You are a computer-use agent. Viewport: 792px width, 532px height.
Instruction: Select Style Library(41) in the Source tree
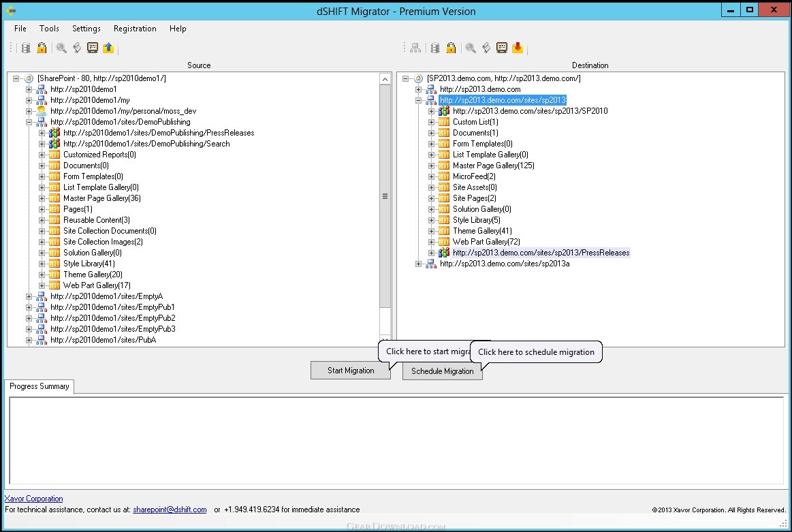point(89,264)
